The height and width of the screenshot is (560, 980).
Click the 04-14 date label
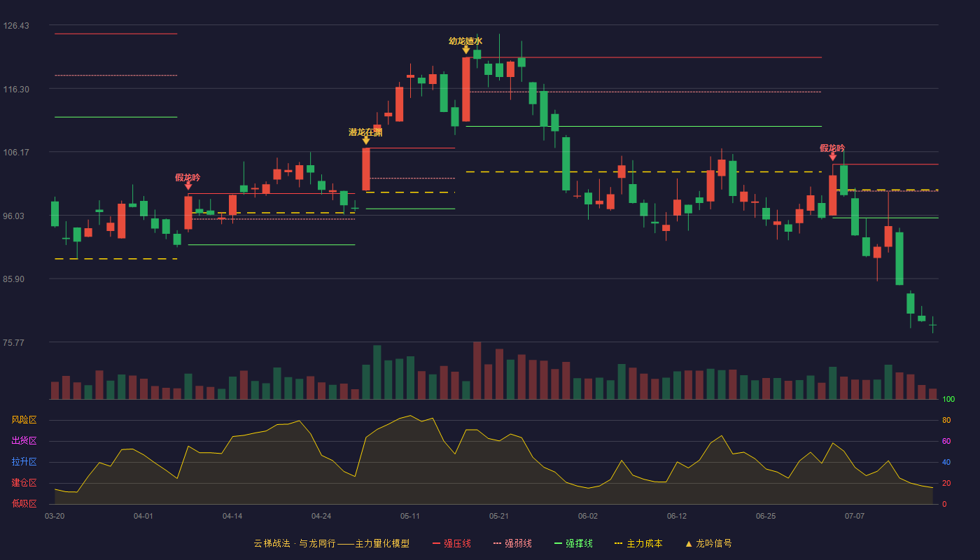[x=232, y=516]
